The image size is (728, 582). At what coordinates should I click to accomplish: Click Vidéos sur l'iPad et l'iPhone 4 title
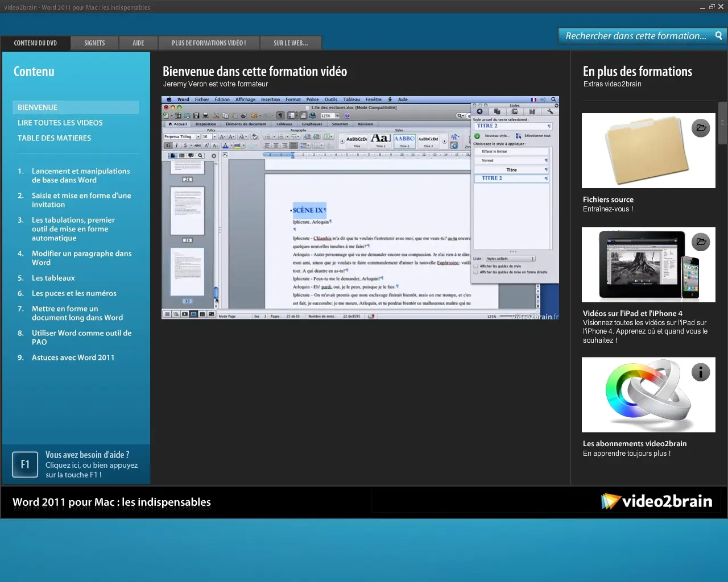(632, 313)
